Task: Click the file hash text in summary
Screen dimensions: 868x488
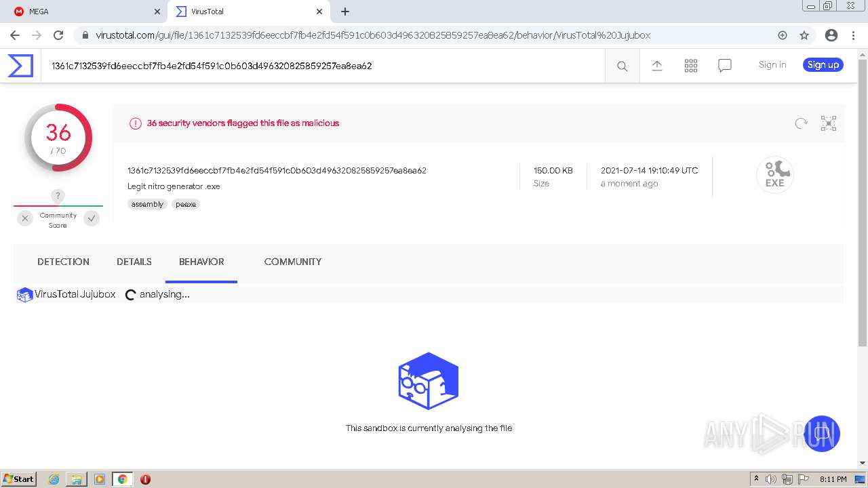Action: pos(277,171)
